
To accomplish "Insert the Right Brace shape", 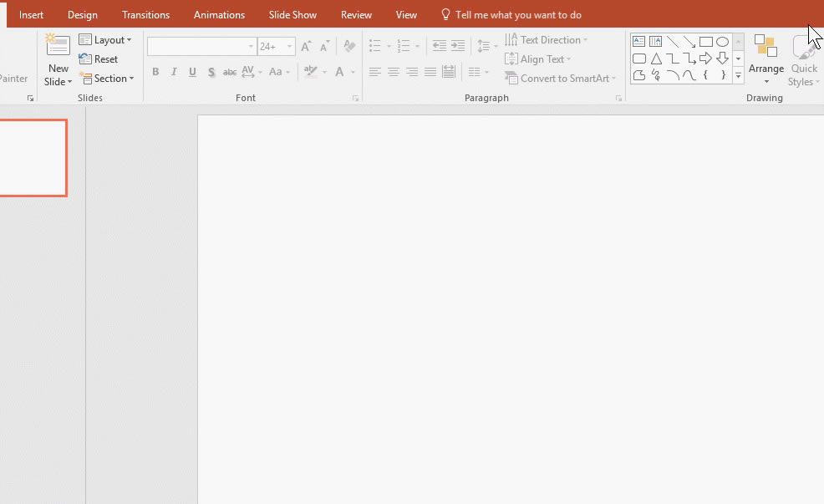I will click(723, 75).
